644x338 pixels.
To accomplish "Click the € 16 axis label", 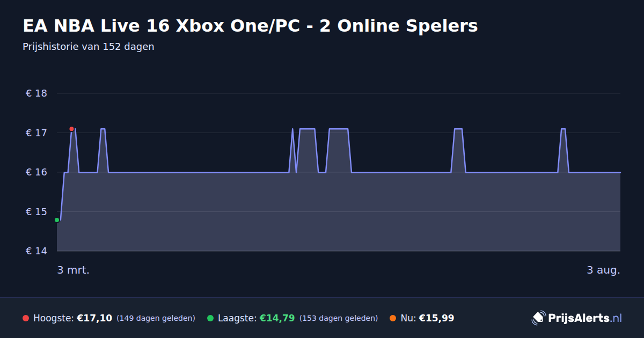I will (x=36, y=172).
